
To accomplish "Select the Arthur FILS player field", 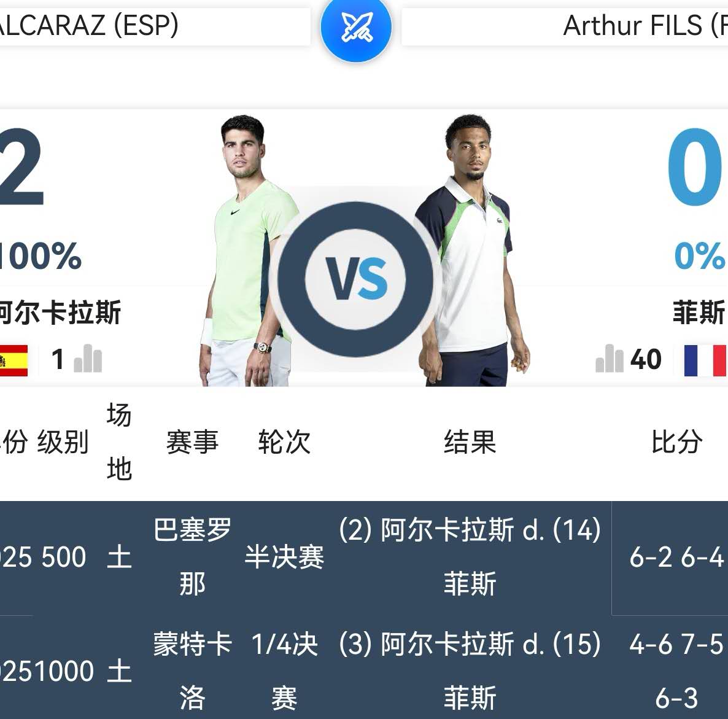I will (x=565, y=26).
